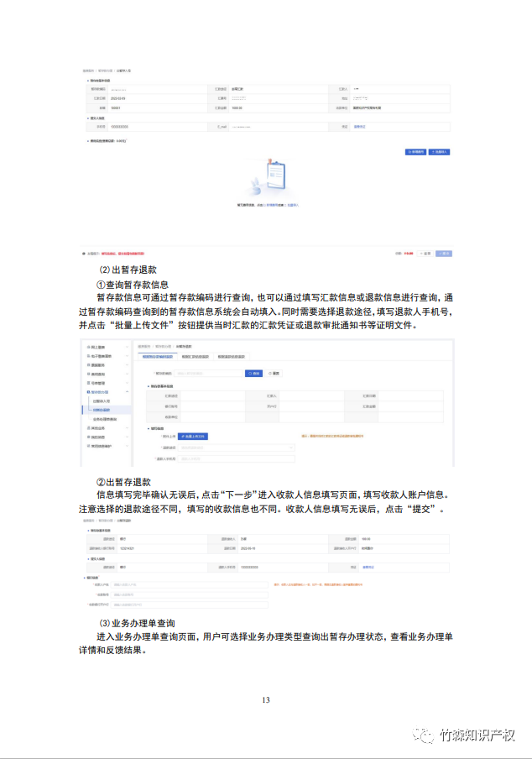
Task: Expand the 网上缴费 sidebar chevron
Action: click(128, 347)
